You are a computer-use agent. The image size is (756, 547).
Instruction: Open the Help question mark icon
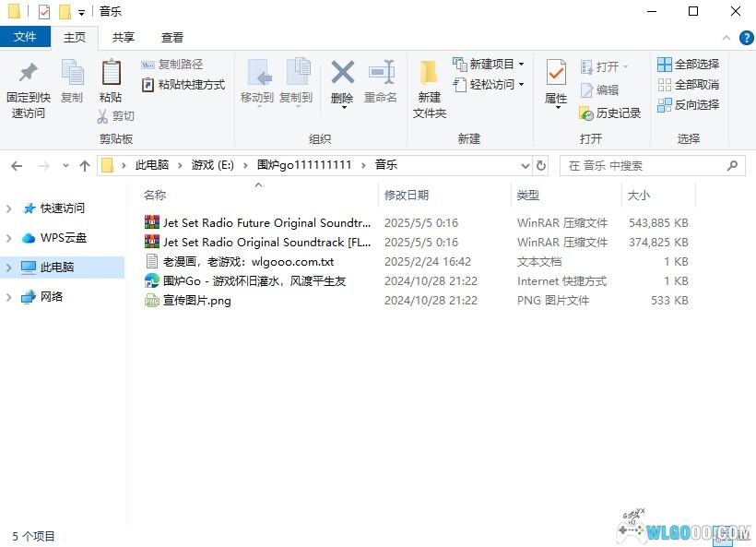(746, 38)
